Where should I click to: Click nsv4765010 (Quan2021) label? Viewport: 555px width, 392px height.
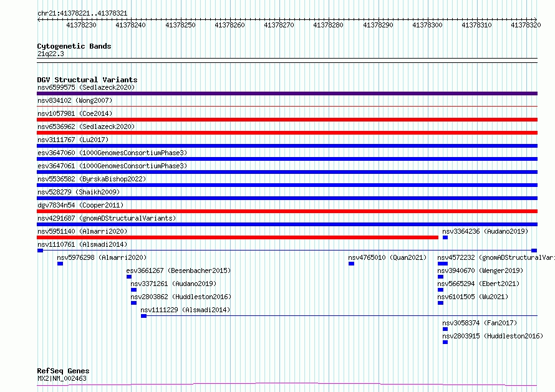(387, 257)
